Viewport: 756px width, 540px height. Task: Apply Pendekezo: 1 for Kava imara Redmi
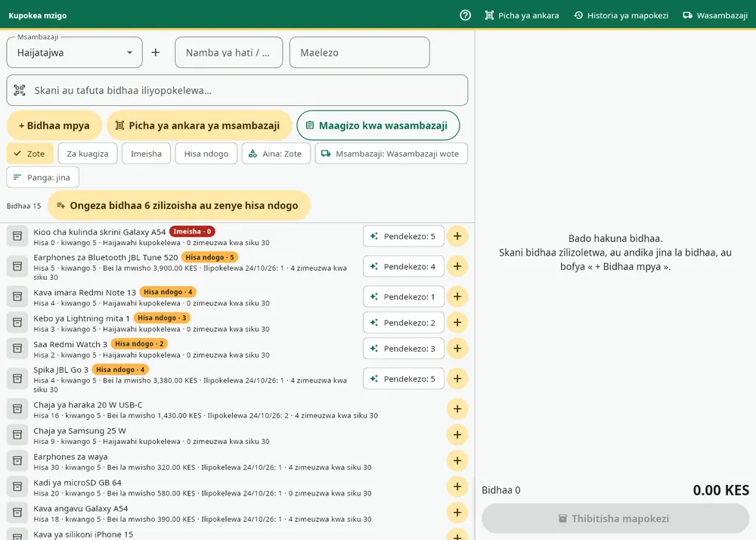pos(404,296)
